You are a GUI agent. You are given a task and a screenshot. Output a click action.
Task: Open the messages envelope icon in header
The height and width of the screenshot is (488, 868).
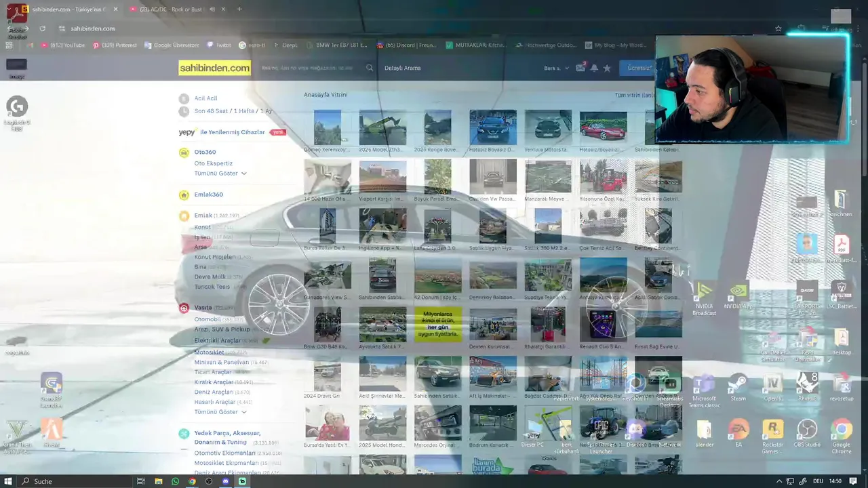pyautogui.click(x=580, y=68)
